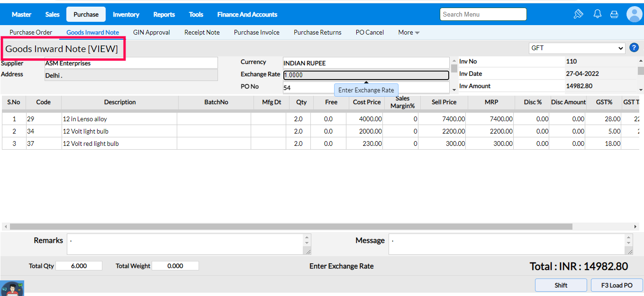Click the Shift button
This screenshot has width=644, height=296.
click(561, 285)
